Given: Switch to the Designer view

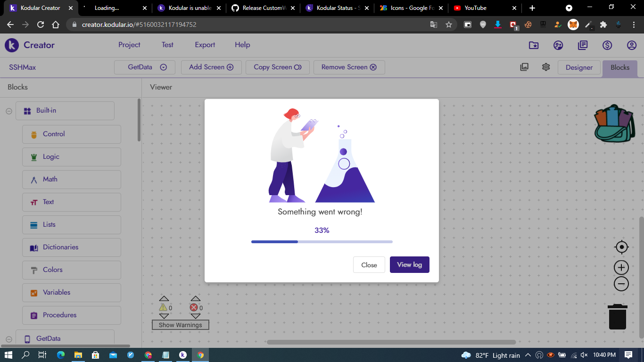Looking at the screenshot, I should coord(579,67).
